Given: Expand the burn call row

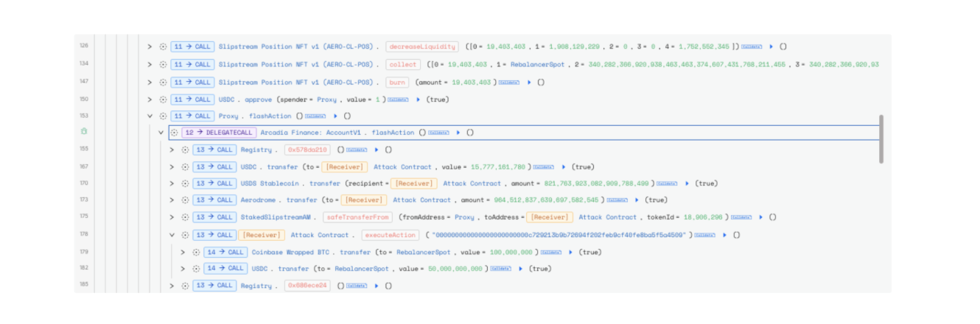Looking at the screenshot, I should (150, 82).
